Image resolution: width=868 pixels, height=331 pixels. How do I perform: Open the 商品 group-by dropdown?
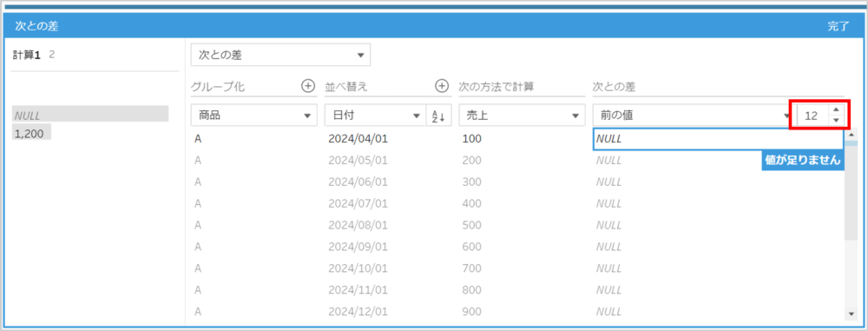(x=254, y=116)
